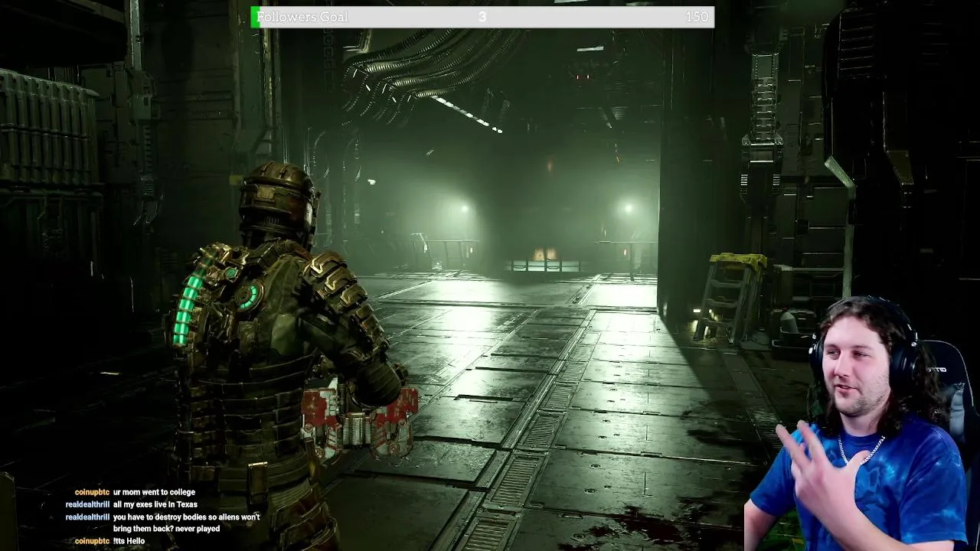Image resolution: width=980 pixels, height=551 pixels.
Task: Click chat message 'you have to destroy bodies so aliens won't'
Action: point(187,517)
